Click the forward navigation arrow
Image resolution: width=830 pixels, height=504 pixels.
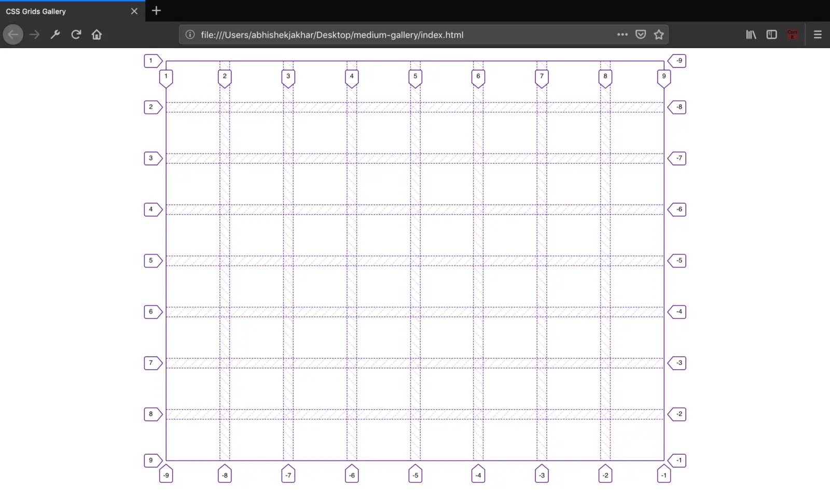click(34, 35)
